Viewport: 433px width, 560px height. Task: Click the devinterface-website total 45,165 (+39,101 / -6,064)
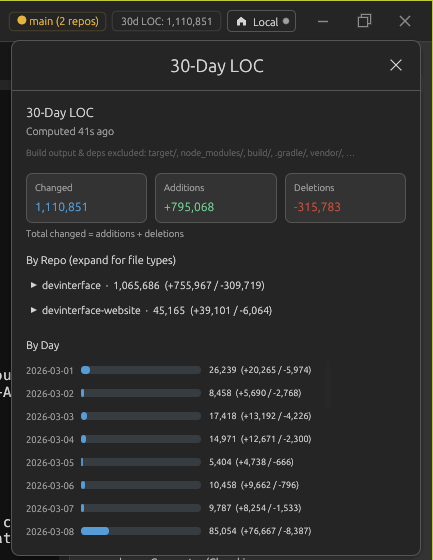click(x=213, y=311)
